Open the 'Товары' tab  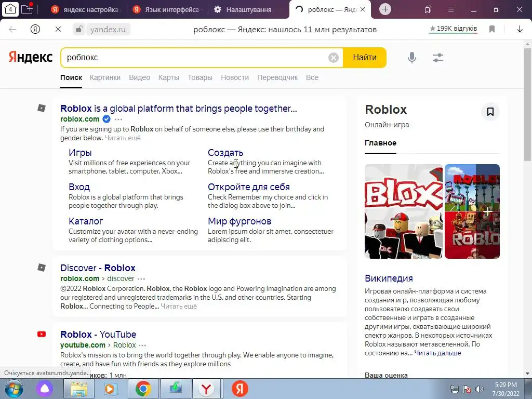tap(200, 78)
